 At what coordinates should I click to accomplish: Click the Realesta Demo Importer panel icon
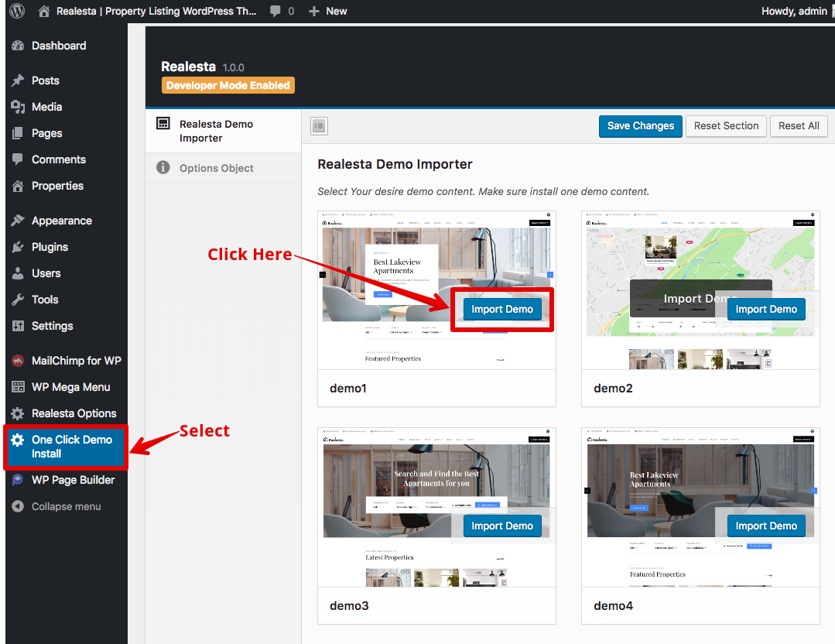[163, 124]
